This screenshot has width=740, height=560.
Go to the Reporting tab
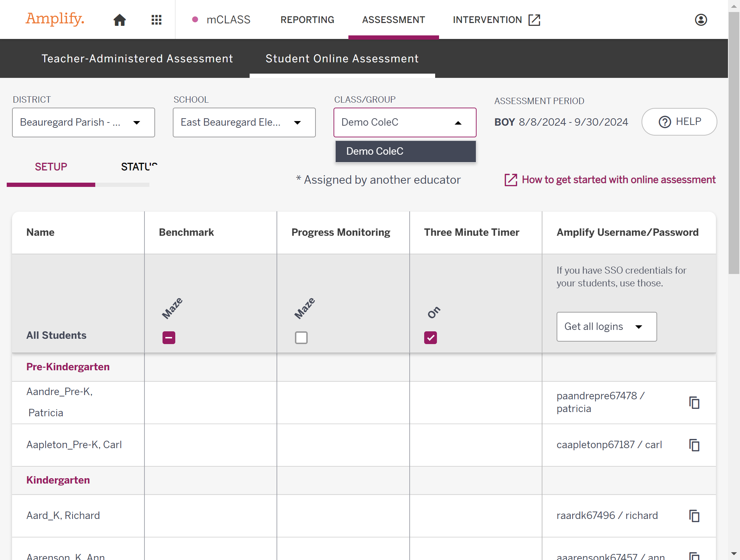[307, 20]
